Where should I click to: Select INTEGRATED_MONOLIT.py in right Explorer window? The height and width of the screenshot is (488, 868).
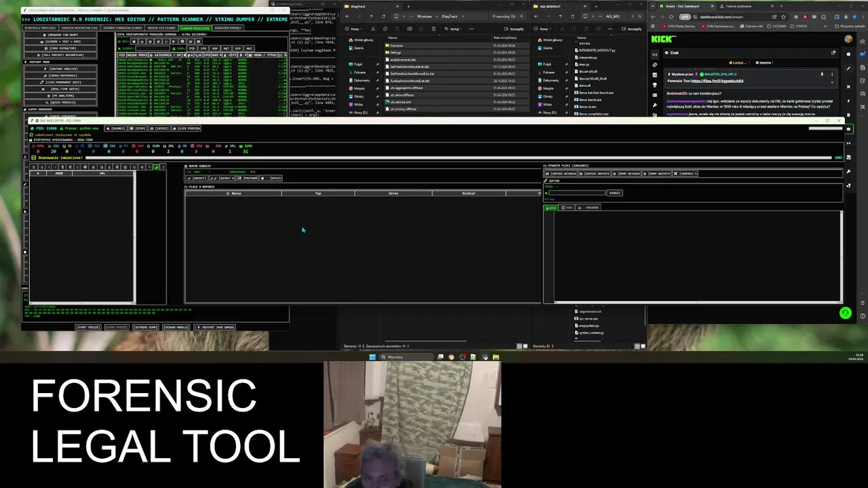click(x=597, y=50)
